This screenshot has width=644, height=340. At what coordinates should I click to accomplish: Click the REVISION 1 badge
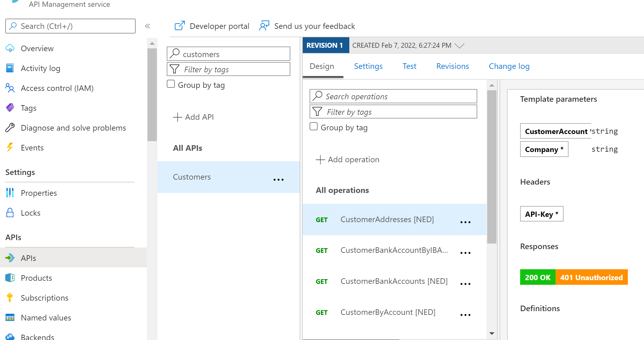pyautogui.click(x=326, y=45)
